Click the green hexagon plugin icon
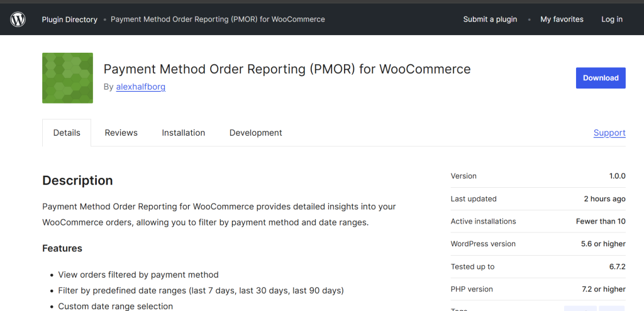The height and width of the screenshot is (311, 644). 68,78
